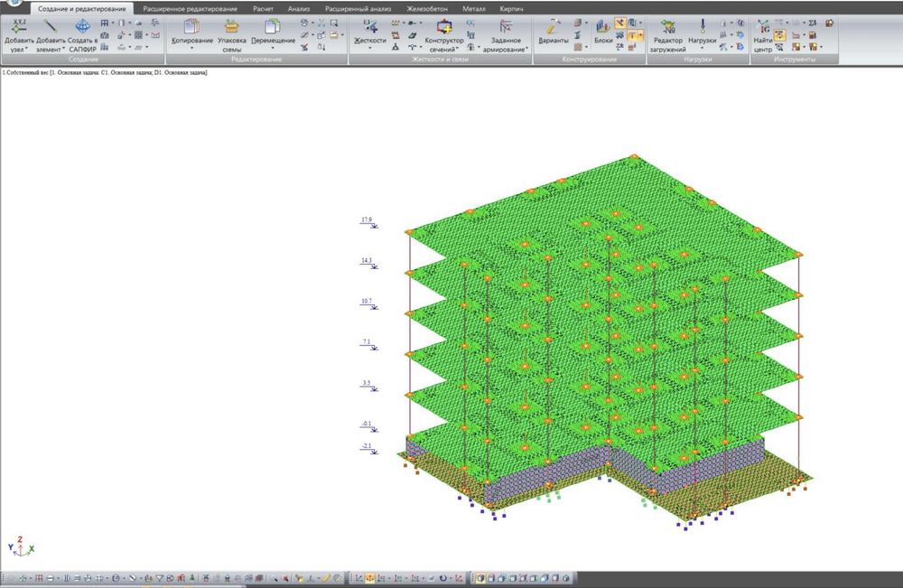Expand the Добавить элемент dropdown arrow

tap(63, 50)
